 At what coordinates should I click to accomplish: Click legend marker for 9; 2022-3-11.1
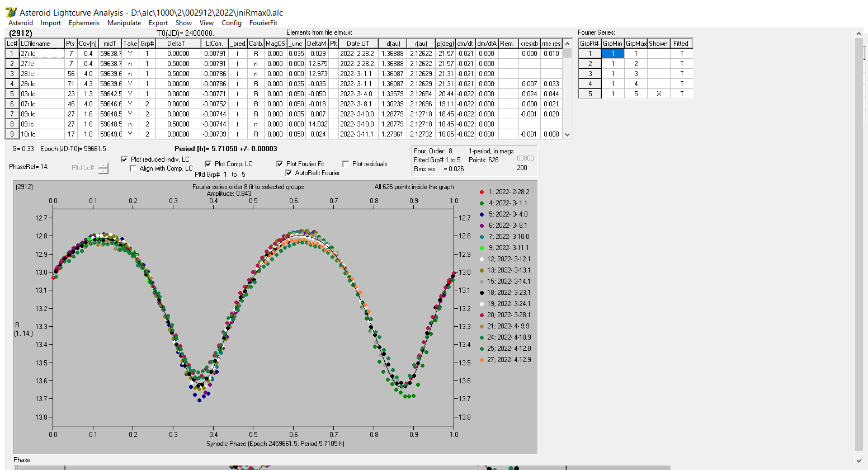(482, 248)
